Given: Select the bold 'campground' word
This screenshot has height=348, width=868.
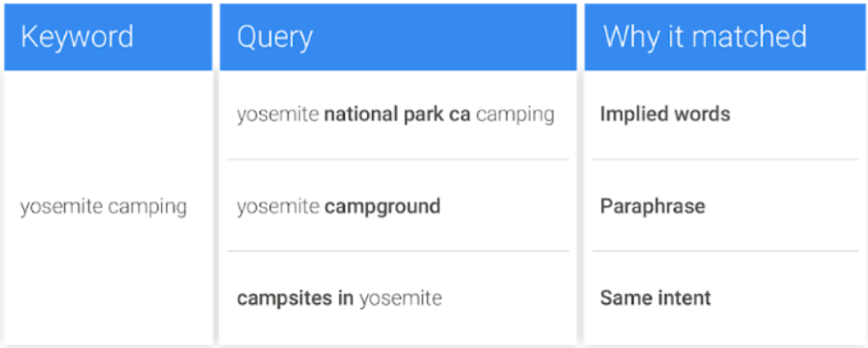Looking at the screenshot, I should (382, 207).
